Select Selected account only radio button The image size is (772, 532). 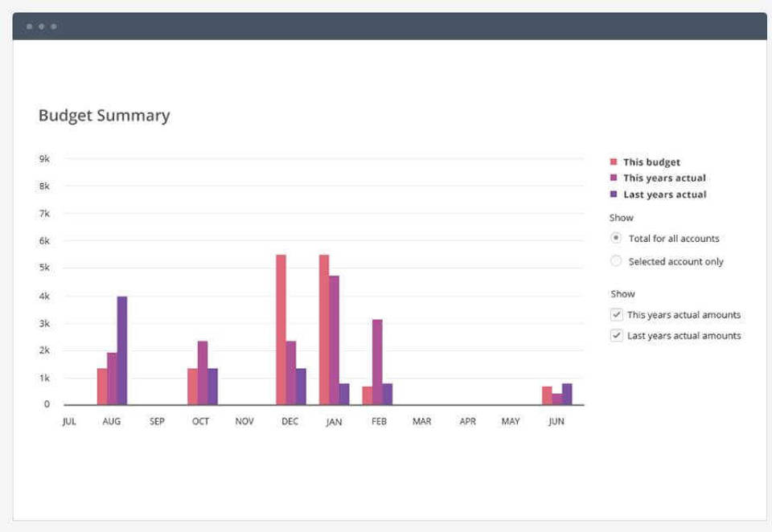[615, 261]
